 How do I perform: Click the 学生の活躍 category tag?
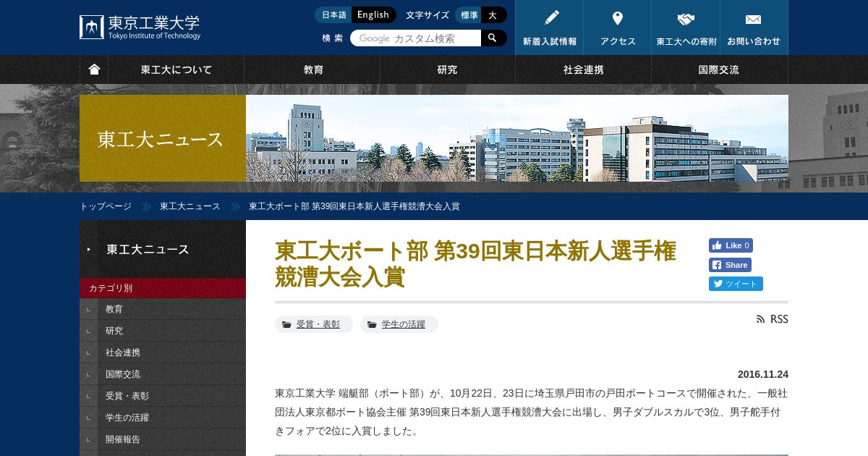click(399, 324)
